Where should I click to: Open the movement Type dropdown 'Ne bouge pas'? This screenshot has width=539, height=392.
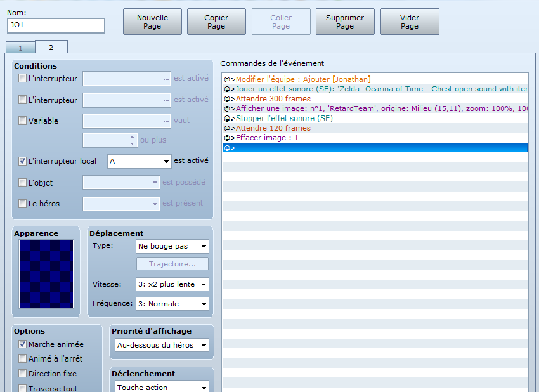click(x=172, y=246)
